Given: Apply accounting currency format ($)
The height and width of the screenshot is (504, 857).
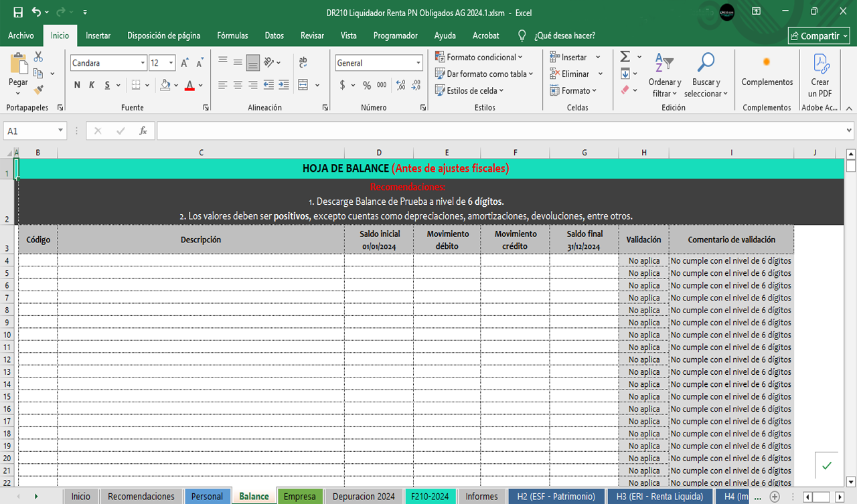Looking at the screenshot, I should (x=343, y=85).
